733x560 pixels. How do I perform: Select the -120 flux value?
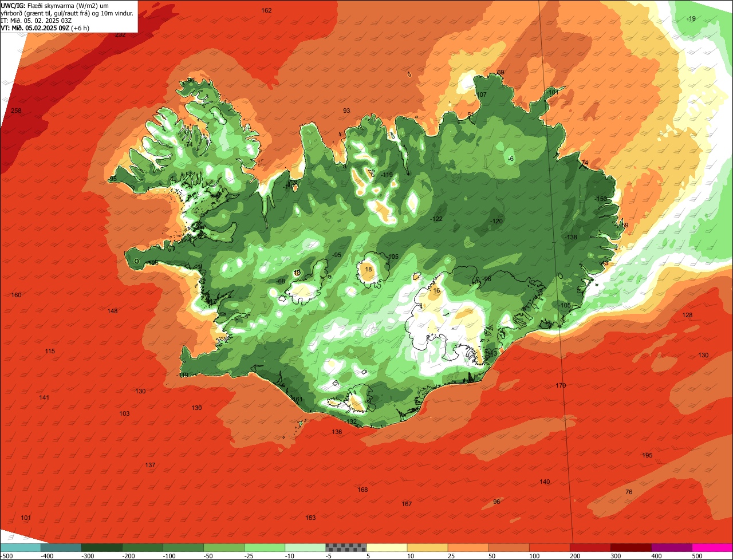[x=496, y=221]
